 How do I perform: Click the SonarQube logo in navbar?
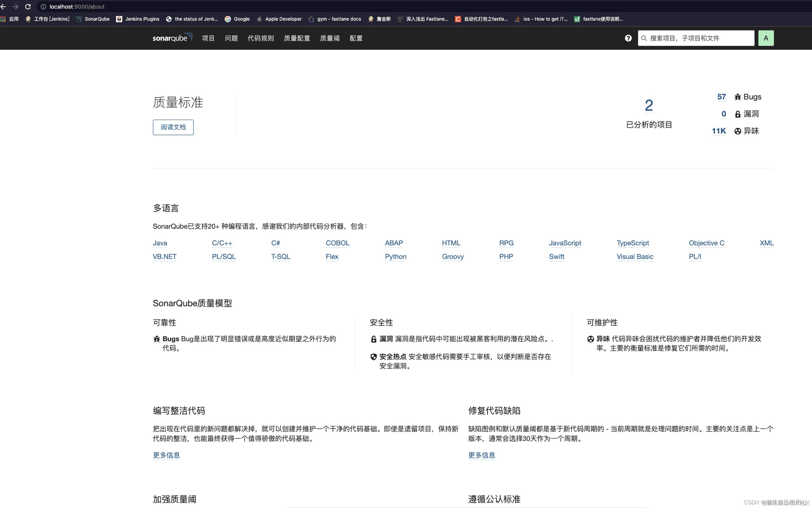click(173, 38)
